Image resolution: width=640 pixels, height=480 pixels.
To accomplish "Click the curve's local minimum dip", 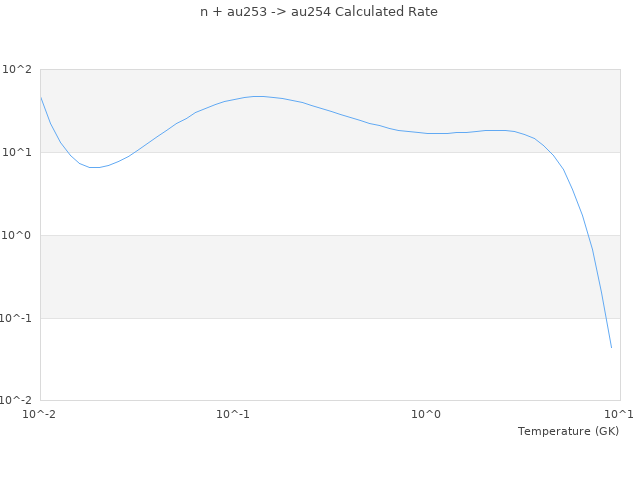I will click(x=95, y=167).
